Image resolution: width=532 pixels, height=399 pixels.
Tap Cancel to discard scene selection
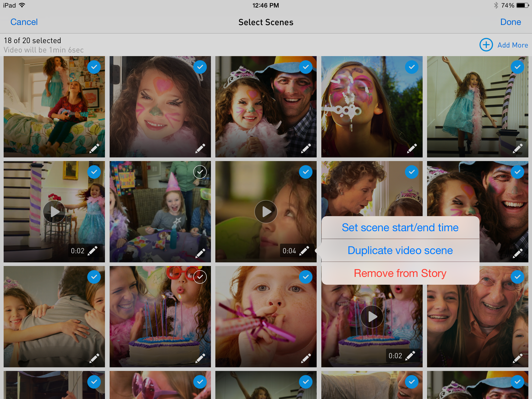coord(24,22)
